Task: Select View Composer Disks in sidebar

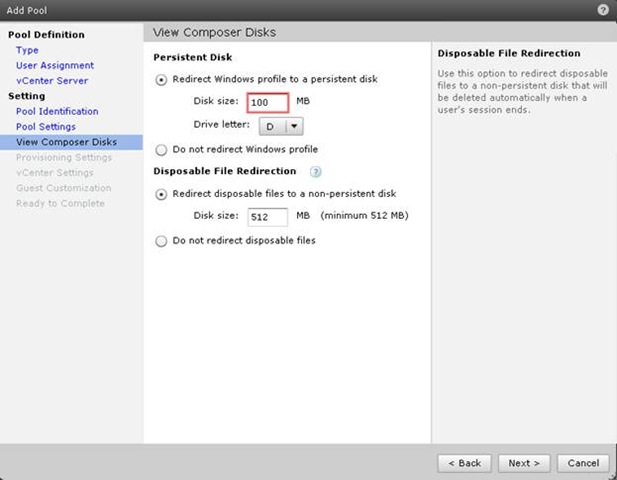Action: pos(71,142)
